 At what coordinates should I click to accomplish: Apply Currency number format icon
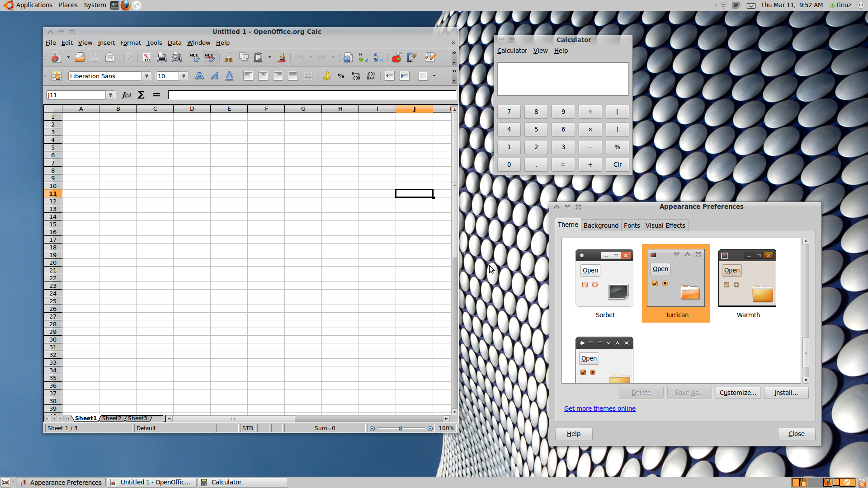point(326,76)
